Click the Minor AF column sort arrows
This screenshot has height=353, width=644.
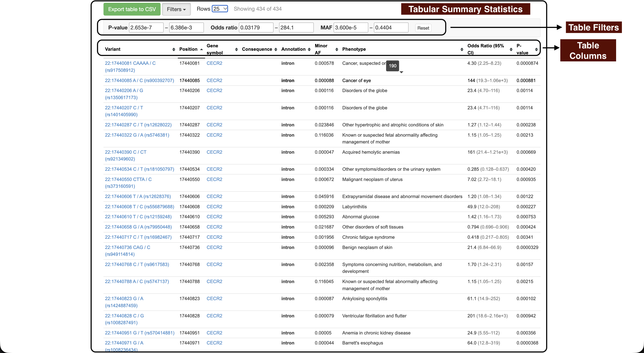(x=336, y=49)
